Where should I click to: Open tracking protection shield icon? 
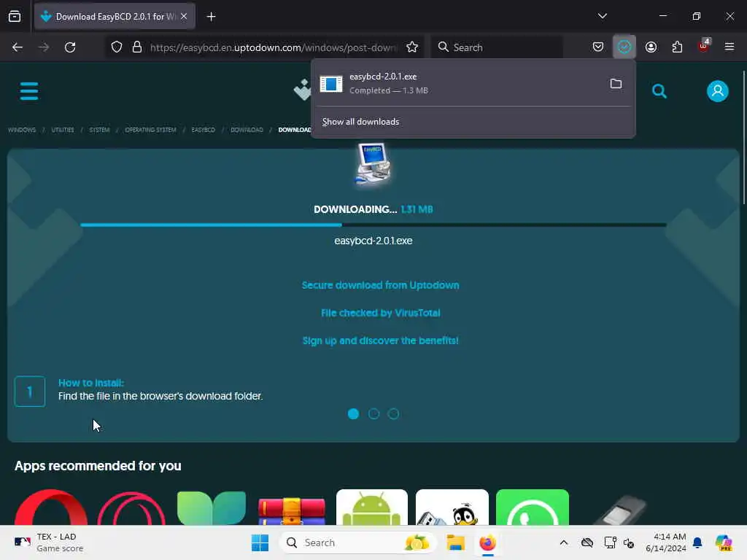(117, 47)
